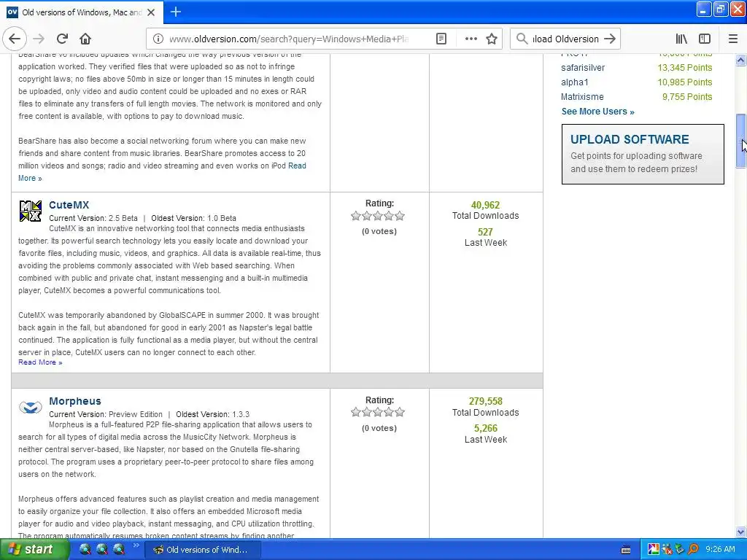Click the forward navigation arrow
The width and height of the screenshot is (747, 560).
tap(39, 39)
